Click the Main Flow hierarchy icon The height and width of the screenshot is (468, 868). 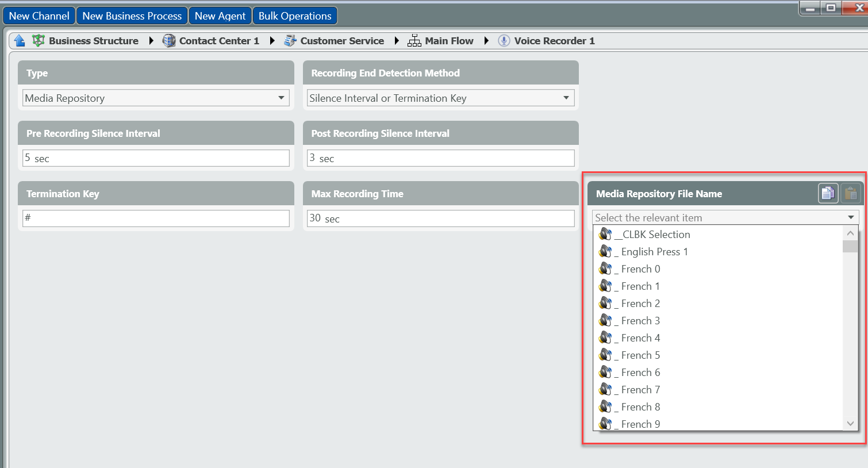pyautogui.click(x=414, y=41)
